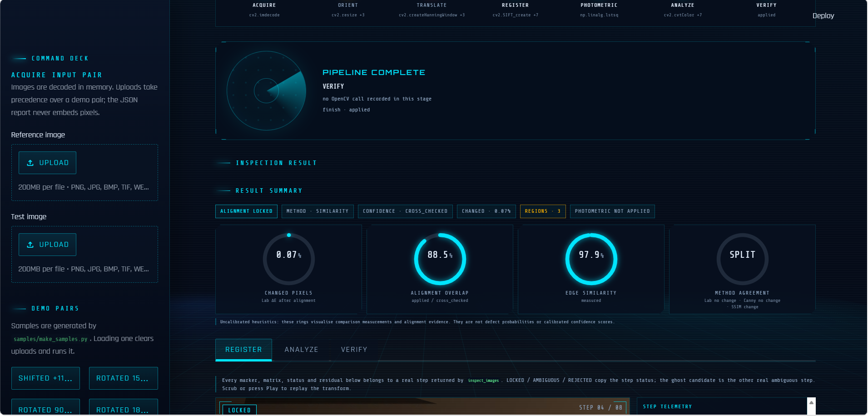This screenshot has height=416, width=868.
Task: Click the upload arrow icon under Reference image
Action: click(x=30, y=163)
